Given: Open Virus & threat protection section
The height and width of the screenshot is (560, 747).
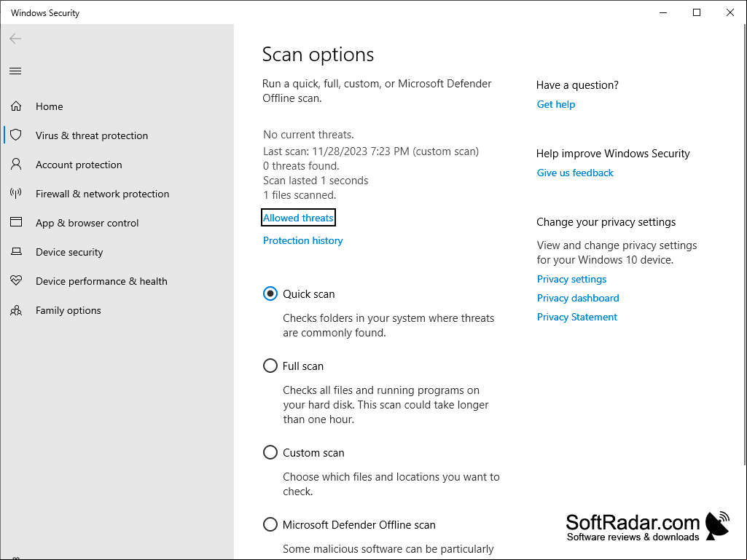Looking at the screenshot, I should point(92,135).
